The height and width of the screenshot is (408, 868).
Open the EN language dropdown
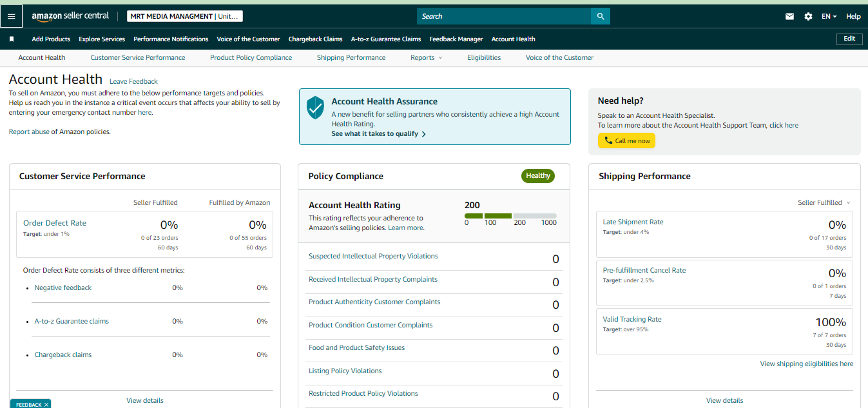(x=829, y=17)
